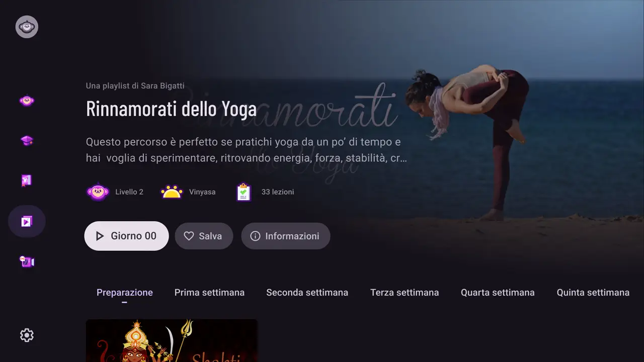Open the purple yoga-classes icon in sidebar
The width and height of the screenshot is (644, 362).
(x=27, y=180)
